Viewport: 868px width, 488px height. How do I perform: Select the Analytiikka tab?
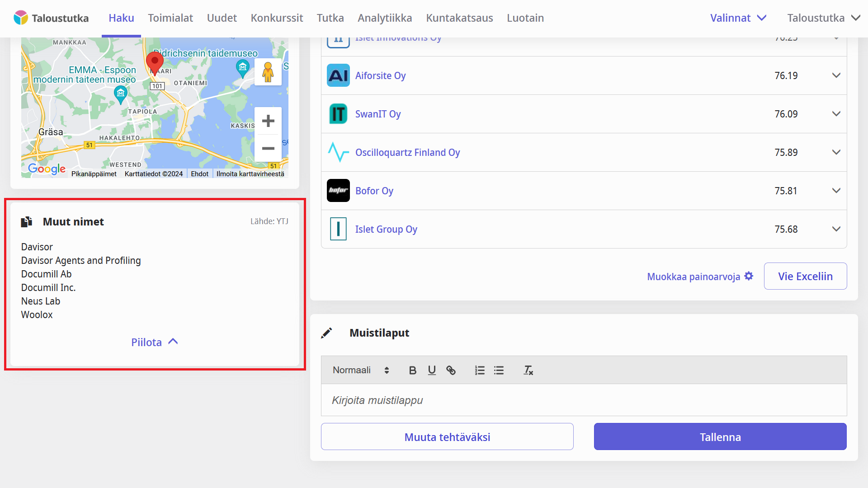coord(385,18)
